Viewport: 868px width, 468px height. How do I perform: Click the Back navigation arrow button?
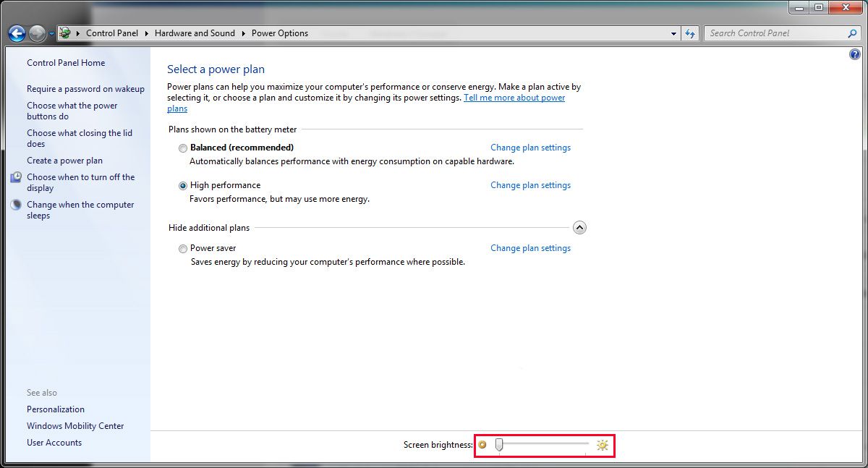coord(17,33)
